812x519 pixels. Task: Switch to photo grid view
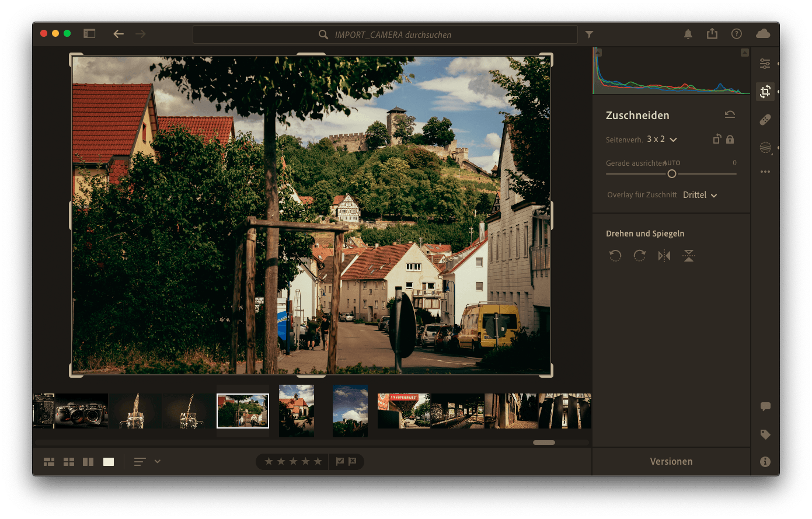[x=49, y=462]
